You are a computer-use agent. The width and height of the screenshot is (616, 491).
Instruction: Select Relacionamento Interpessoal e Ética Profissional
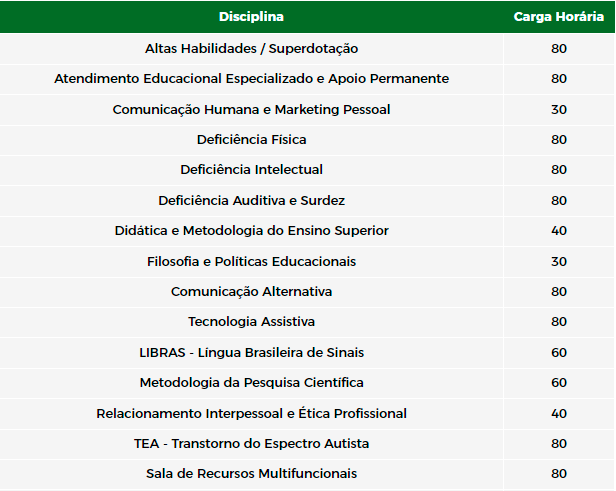click(251, 413)
